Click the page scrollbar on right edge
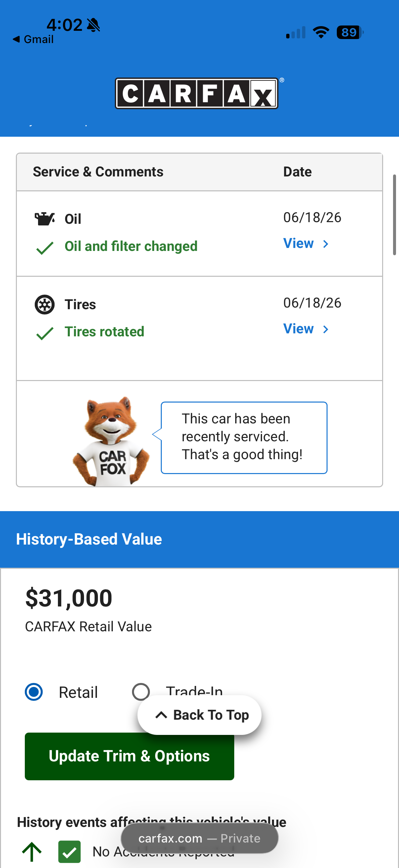The width and height of the screenshot is (399, 868). click(394, 215)
